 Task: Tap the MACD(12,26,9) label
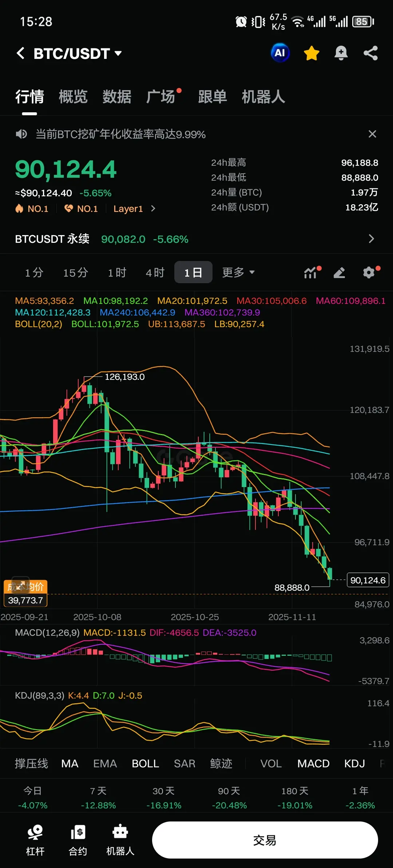(47, 633)
